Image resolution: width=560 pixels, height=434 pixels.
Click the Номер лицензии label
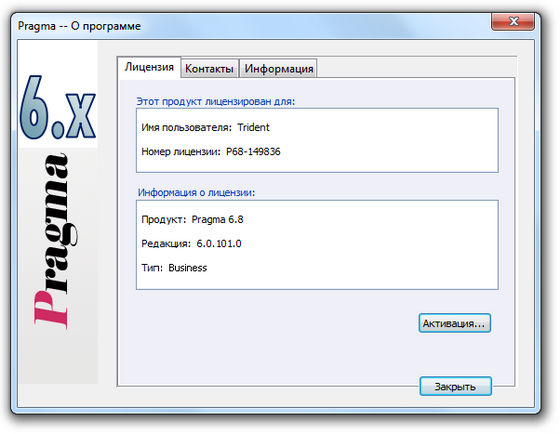coord(181,152)
